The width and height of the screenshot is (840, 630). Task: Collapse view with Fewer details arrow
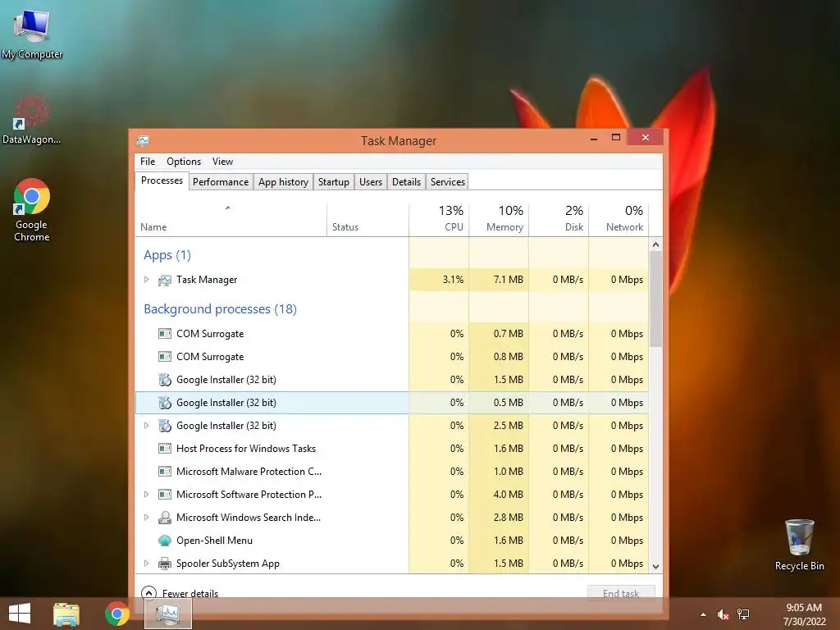tap(148, 592)
